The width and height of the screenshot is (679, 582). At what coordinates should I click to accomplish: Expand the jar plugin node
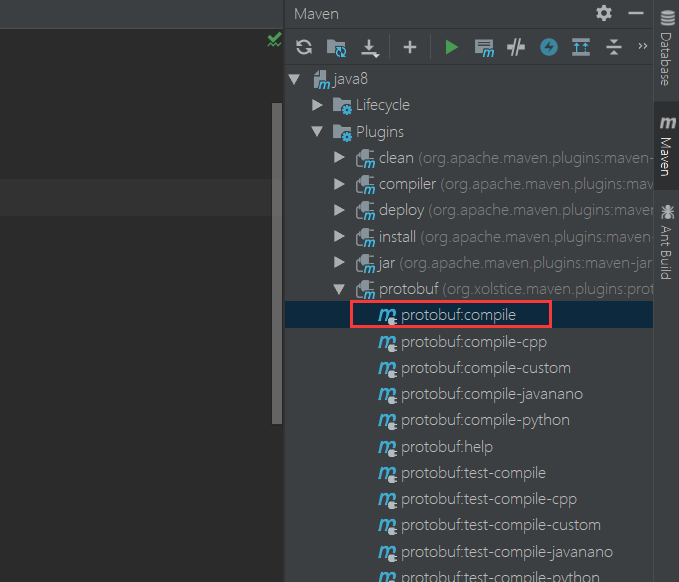339,262
